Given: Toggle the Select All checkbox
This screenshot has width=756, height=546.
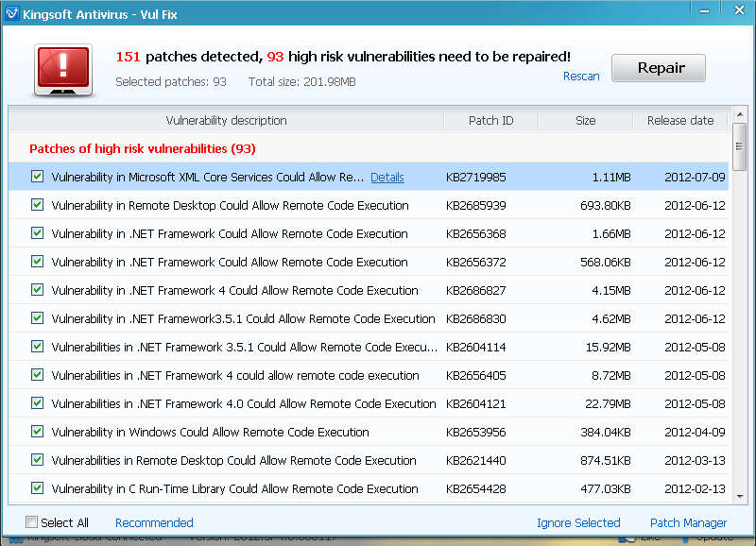Looking at the screenshot, I should 32,522.
